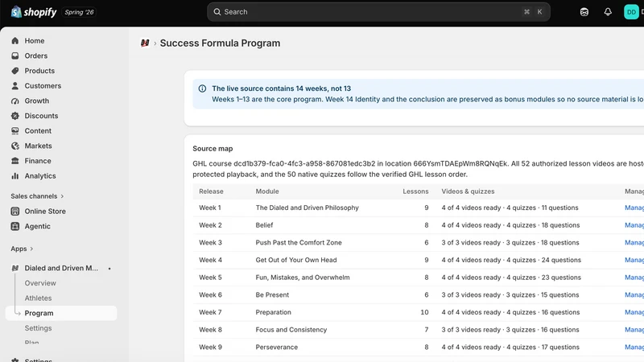Click the Manage link for Week 6 Be Present
This screenshot has width=644, height=362.
click(x=634, y=294)
